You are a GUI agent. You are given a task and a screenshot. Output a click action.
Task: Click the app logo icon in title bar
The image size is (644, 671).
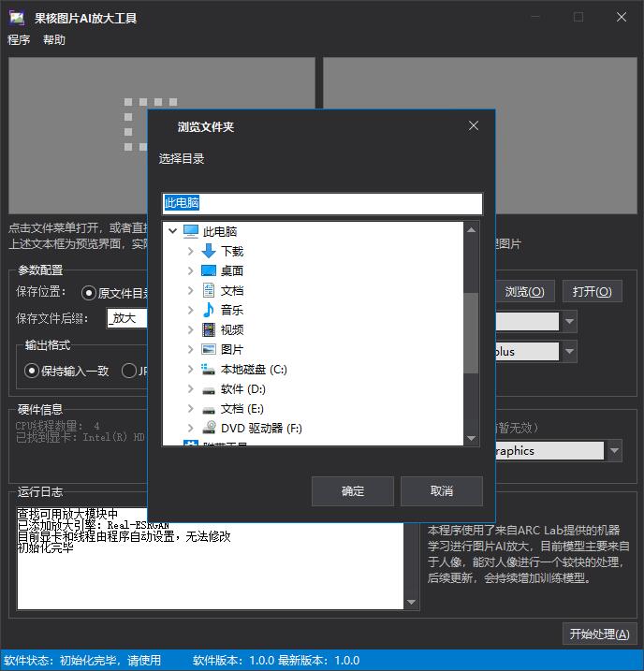coord(17,18)
